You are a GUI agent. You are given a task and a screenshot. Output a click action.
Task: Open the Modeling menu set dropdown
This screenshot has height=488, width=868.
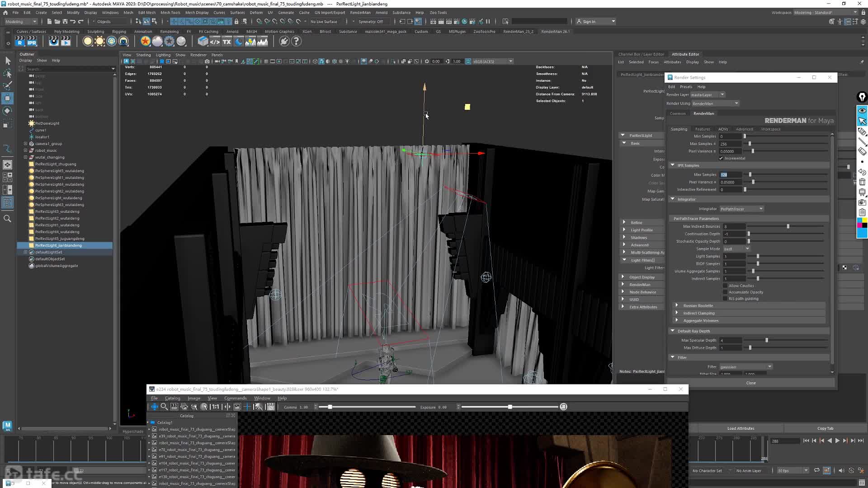click(21, 21)
